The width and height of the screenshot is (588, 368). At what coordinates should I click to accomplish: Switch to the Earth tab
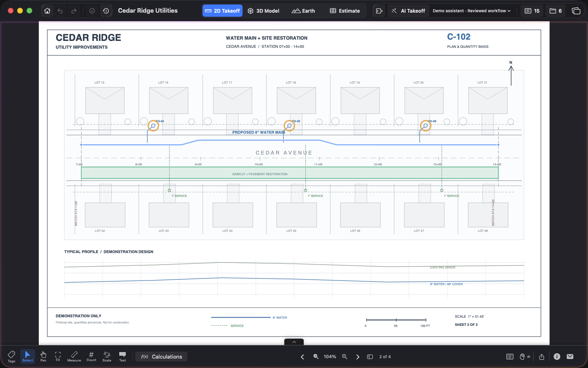303,11
